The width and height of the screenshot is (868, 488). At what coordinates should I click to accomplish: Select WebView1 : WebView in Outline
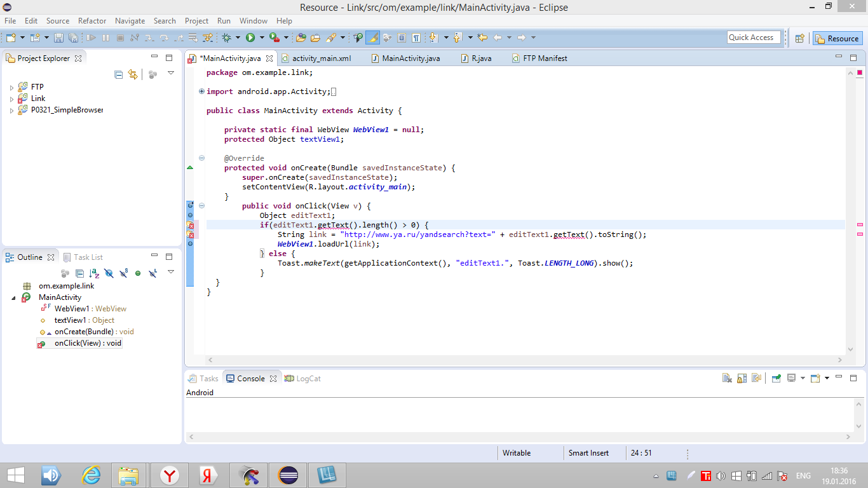tap(90, 309)
